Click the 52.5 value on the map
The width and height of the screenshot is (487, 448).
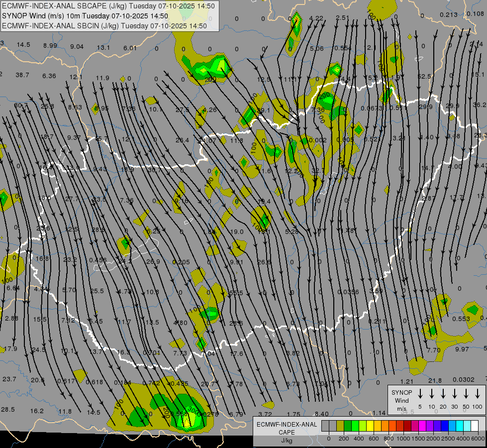424,76
